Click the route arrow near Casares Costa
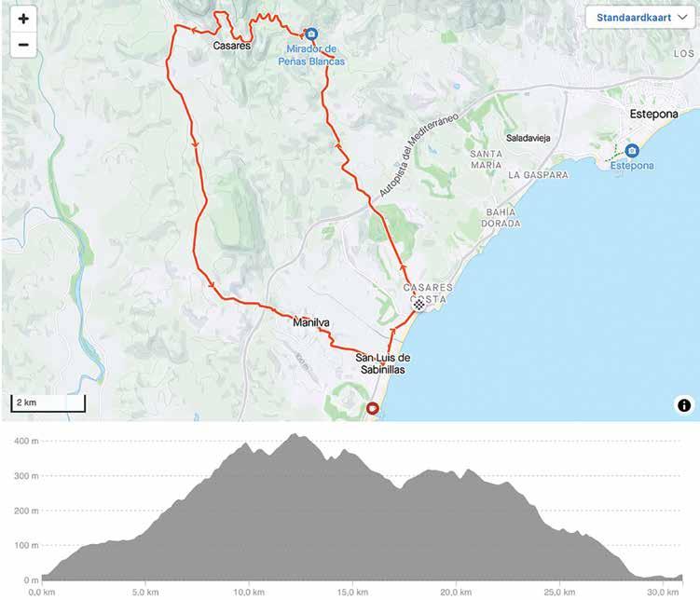 [x=403, y=266]
